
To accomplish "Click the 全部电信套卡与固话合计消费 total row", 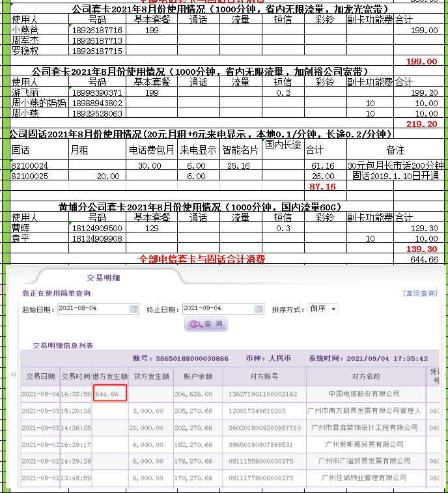I will pos(202,259).
